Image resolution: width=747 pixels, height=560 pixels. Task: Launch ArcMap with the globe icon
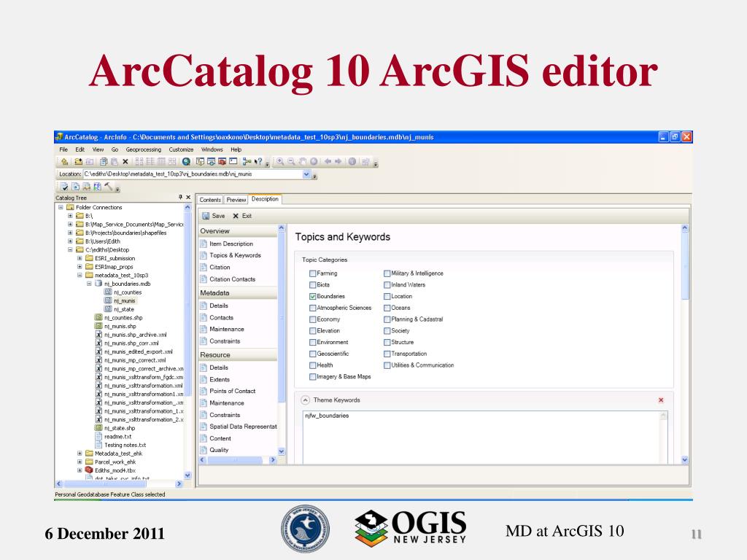186,161
